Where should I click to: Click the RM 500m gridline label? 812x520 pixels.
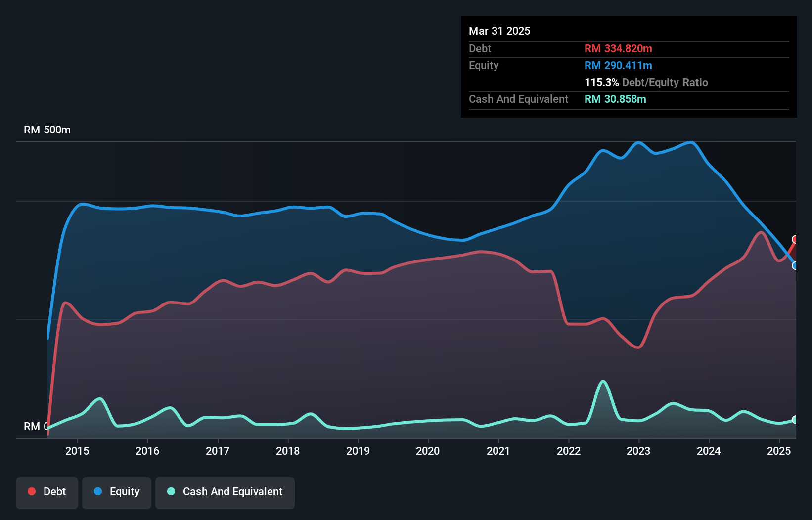pos(47,130)
